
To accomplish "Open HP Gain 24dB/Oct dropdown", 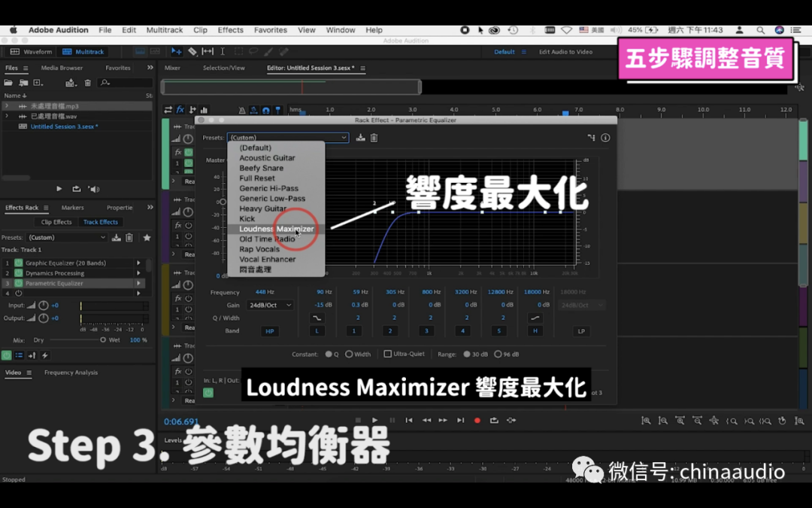I will (270, 306).
